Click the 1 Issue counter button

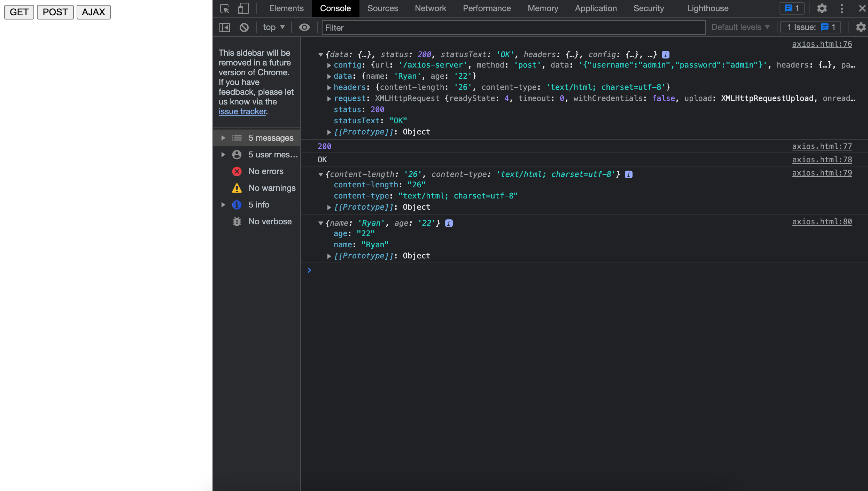[810, 27]
